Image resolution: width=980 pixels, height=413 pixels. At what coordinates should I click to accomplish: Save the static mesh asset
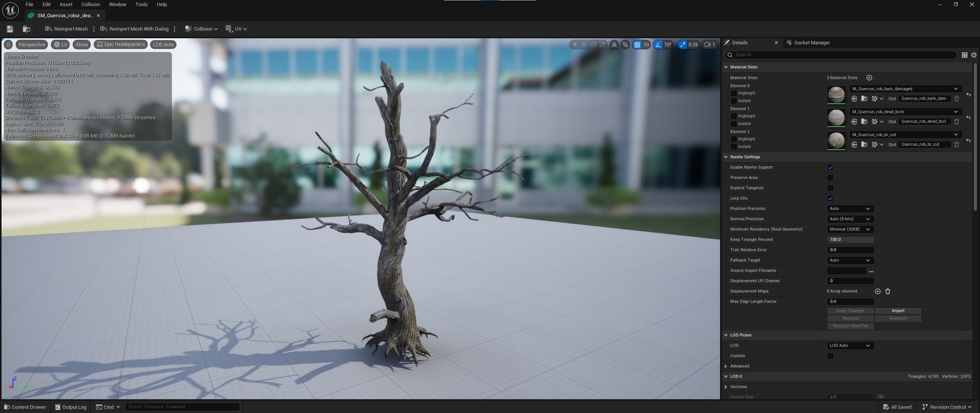[x=10, y=29]
